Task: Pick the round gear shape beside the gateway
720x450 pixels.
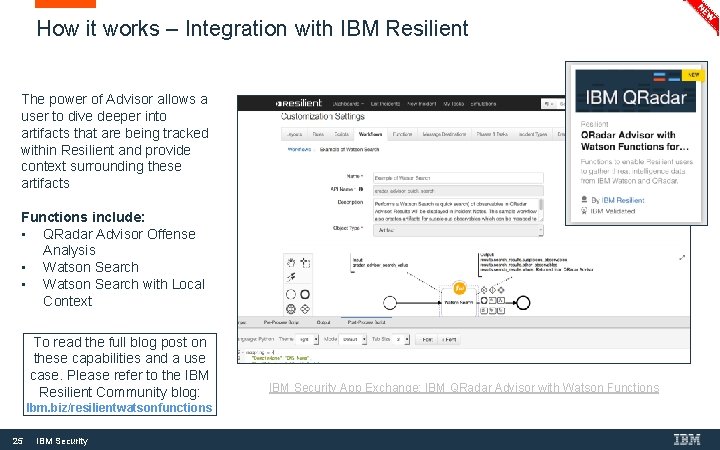Action: 291,309
